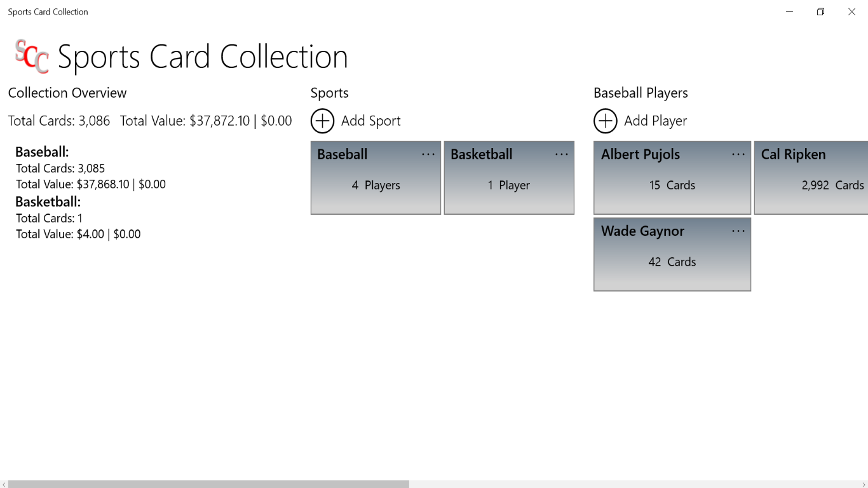Viewport: 868px width, 488px height.
Task: Click the SCC application logo
Action: point(31,56)
